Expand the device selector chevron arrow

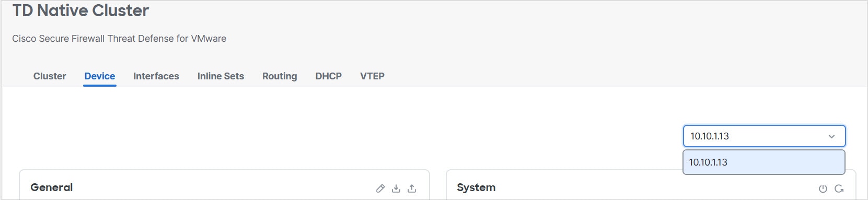(831, 136)
